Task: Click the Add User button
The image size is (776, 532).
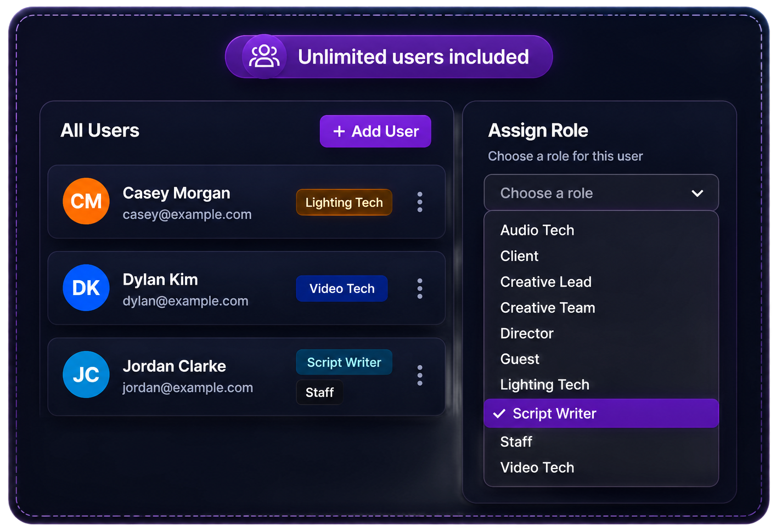Action: click(375, 131)
